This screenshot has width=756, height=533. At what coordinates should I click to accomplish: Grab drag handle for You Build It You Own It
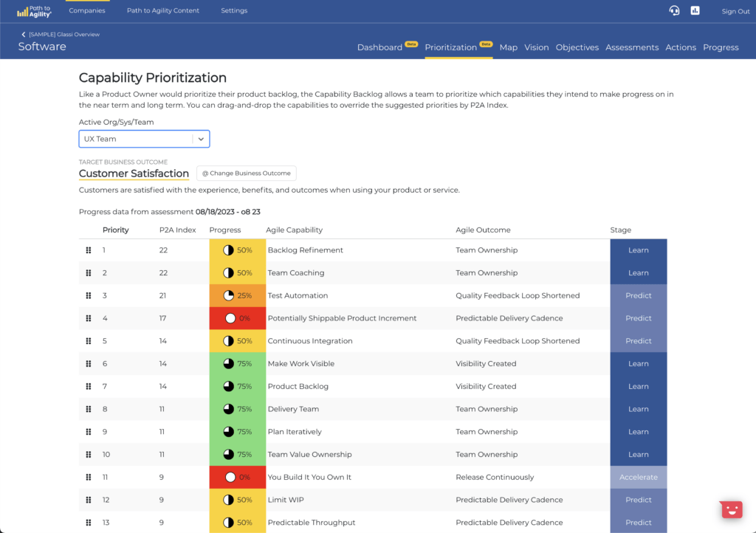pos(89,477)
